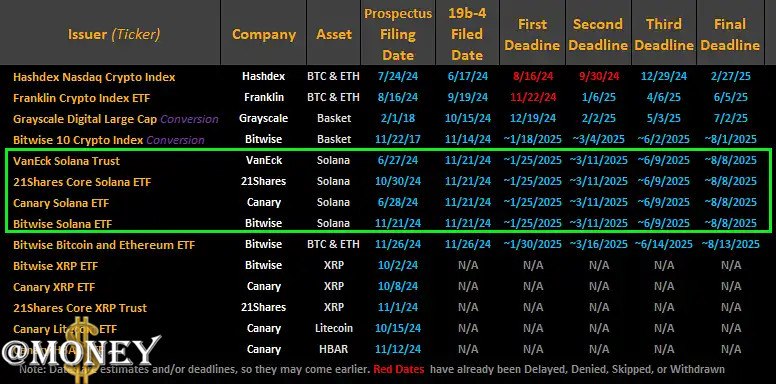Click the Litecoin asset cell
776x384 pixels.
pos(334,328)
